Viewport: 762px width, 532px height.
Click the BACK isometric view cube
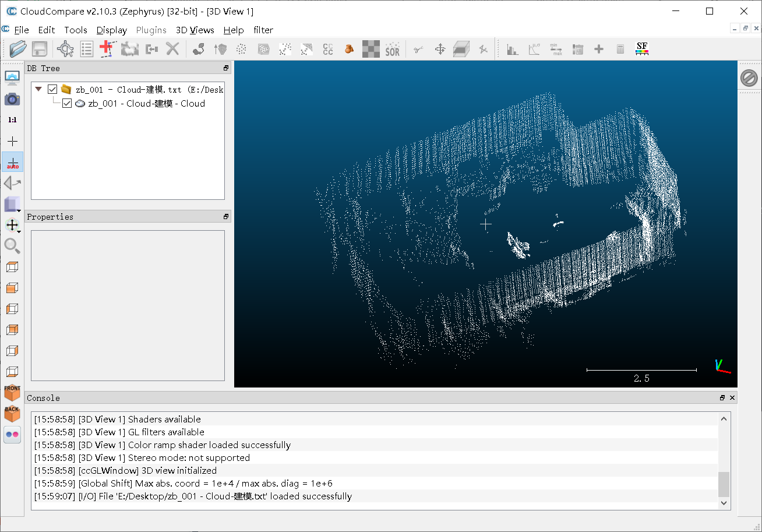click(12, 413)
